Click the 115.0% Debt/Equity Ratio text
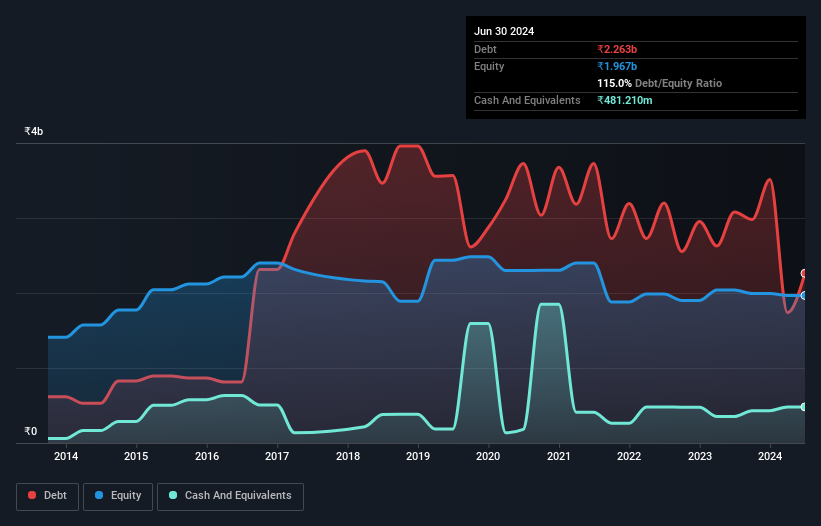Viewport: 821px width, 526px height. pyautogui.click(x=659, y=83)
